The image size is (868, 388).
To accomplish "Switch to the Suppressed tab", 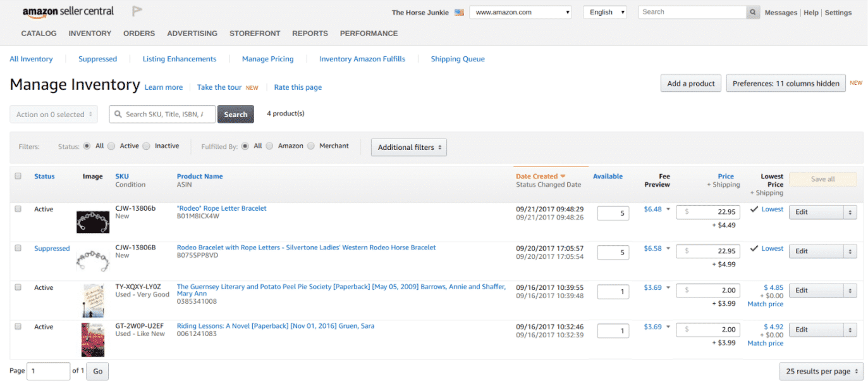I will pos(97,59).
